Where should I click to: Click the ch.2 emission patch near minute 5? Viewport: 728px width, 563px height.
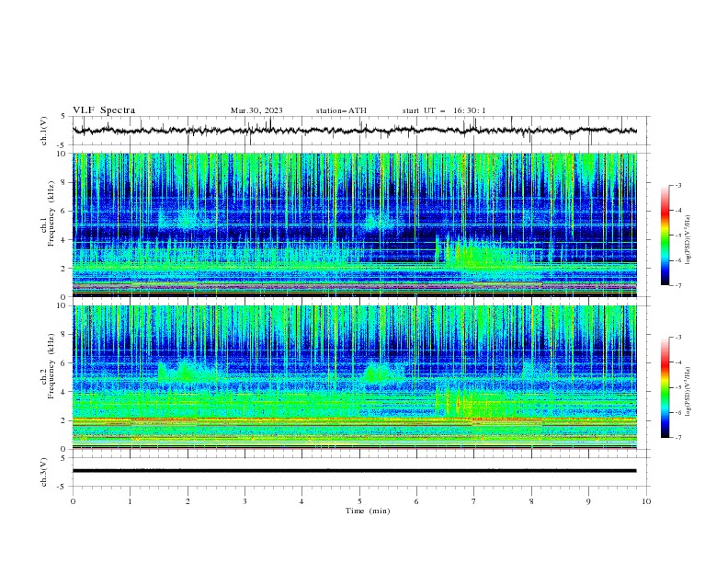(381, 373)
